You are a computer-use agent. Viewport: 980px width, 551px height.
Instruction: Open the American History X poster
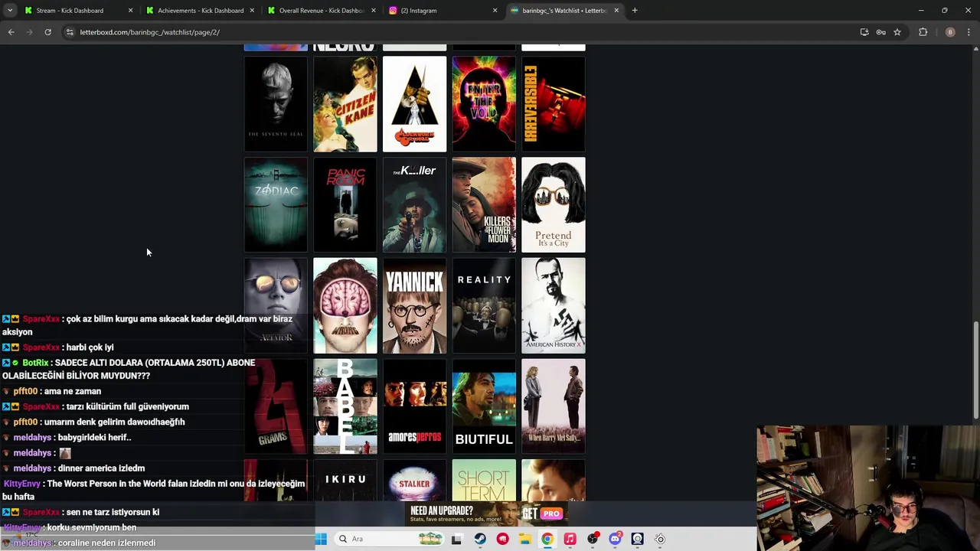pos(553,306)
